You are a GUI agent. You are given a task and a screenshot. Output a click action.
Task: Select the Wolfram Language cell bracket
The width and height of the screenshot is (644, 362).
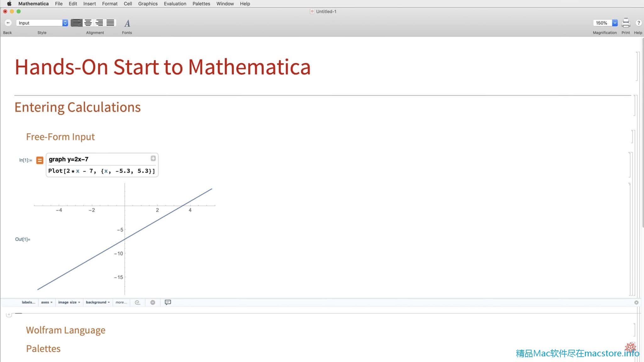coord(634,330)
